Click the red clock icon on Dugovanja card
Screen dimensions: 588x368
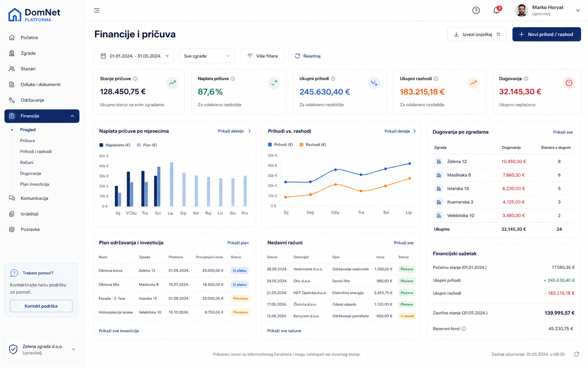569,83
